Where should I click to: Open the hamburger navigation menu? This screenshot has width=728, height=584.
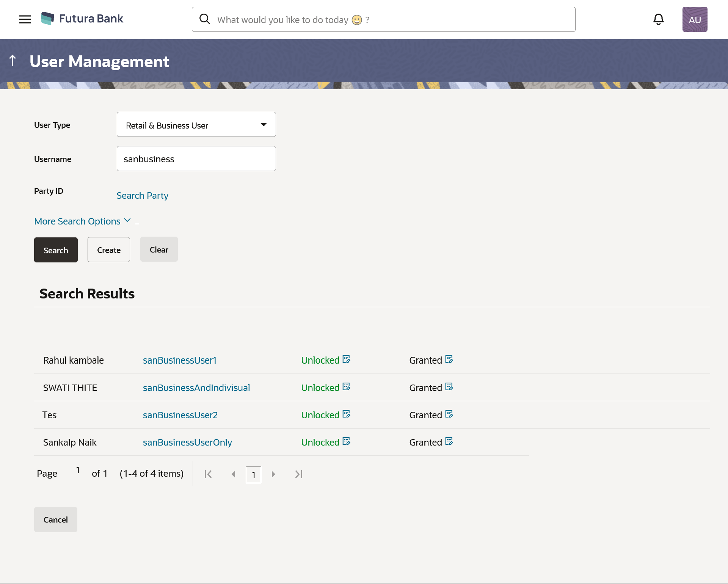(x=25, y=19)
